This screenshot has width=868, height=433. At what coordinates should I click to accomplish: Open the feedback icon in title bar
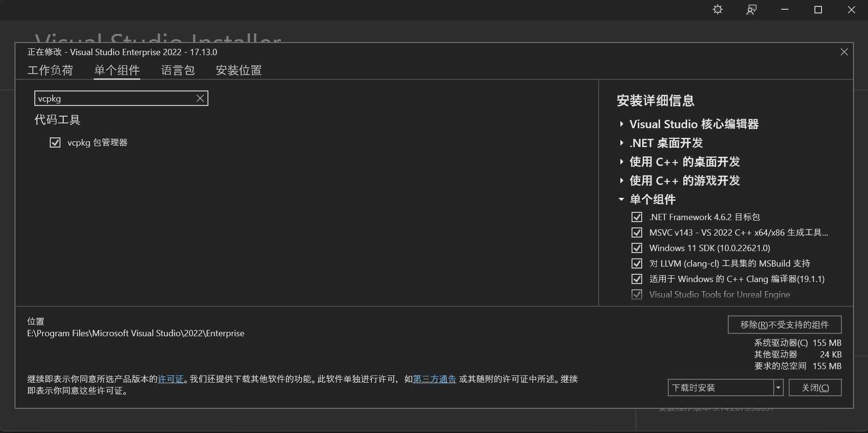(x=751, y=10)
